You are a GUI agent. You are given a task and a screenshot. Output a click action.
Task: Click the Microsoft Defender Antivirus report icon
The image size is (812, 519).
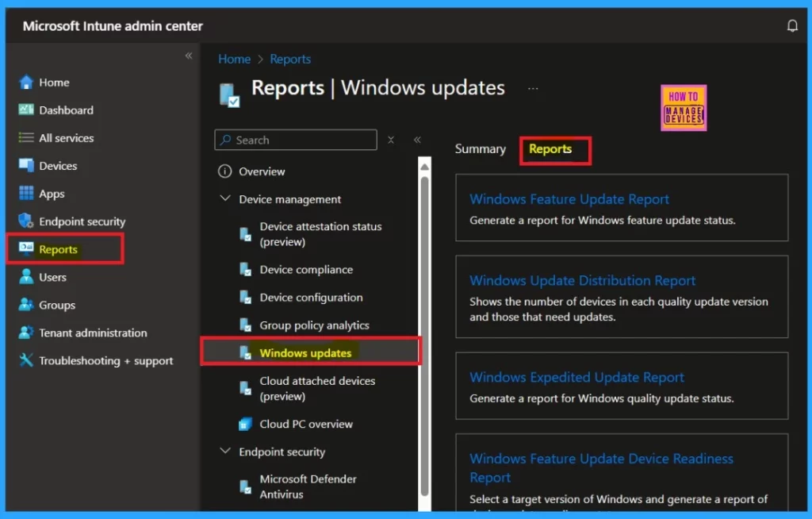click(246, 486)
